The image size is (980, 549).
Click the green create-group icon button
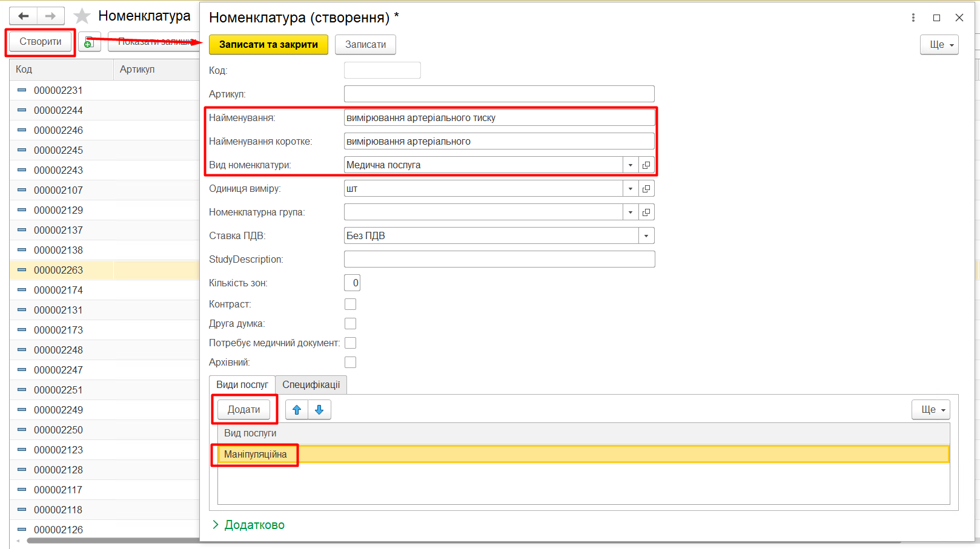coord(90,42)
